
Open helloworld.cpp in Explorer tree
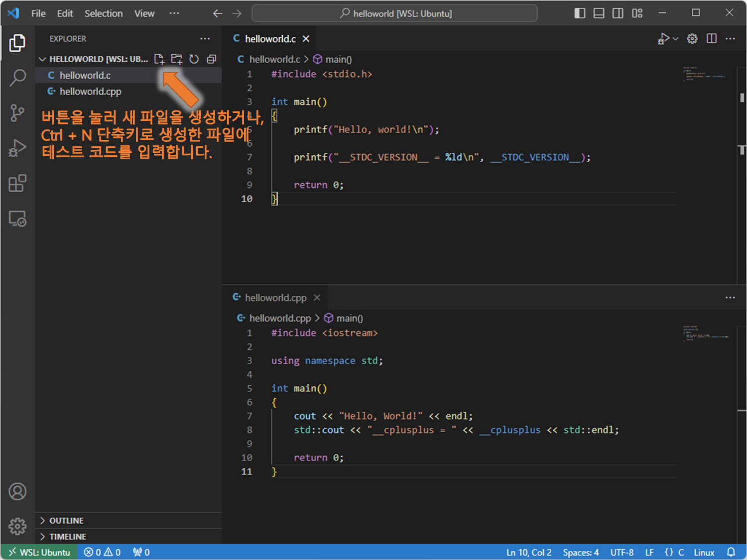click(128, 92)
